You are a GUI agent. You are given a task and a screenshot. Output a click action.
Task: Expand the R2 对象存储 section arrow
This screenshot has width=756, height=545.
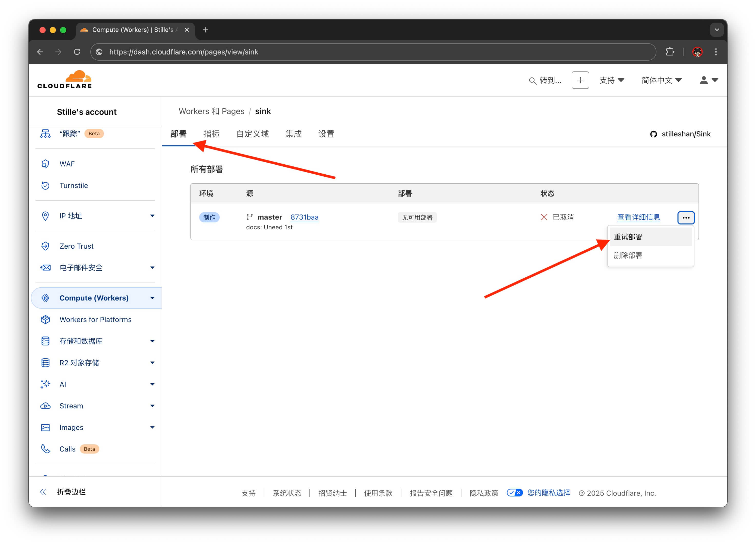pos(152,363)
